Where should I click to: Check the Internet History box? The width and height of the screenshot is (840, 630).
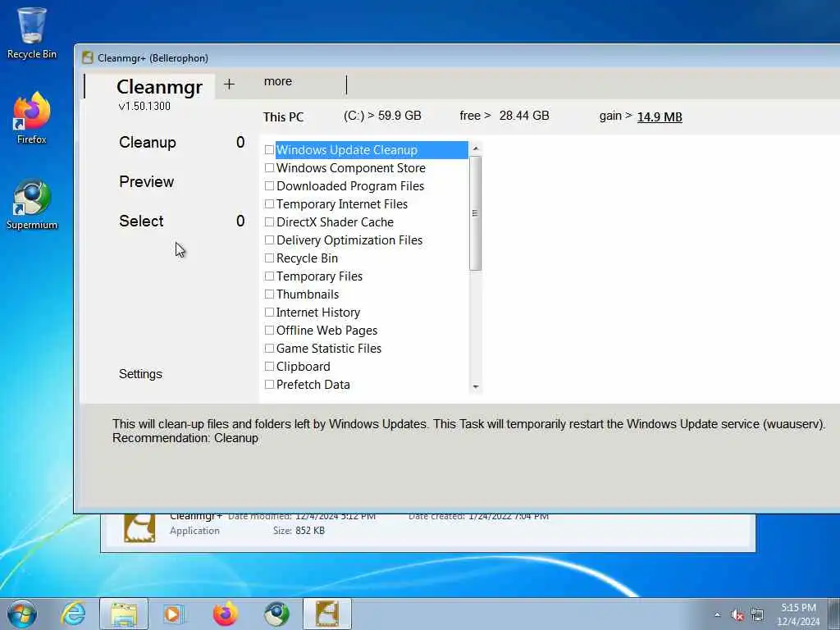(269, 313)
